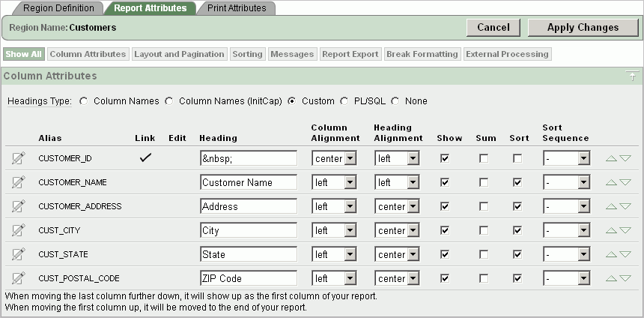
Task: Uncheck Show for CUST_CITY column
Action: click(446, 230)
